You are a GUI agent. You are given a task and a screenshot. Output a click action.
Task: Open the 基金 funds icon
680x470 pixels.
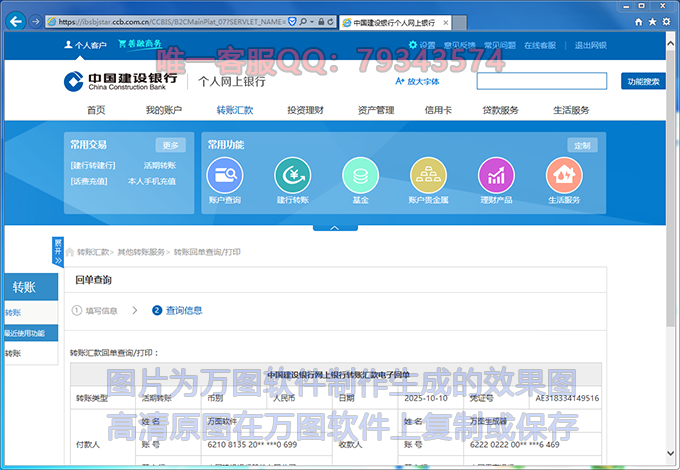[360, 176]
